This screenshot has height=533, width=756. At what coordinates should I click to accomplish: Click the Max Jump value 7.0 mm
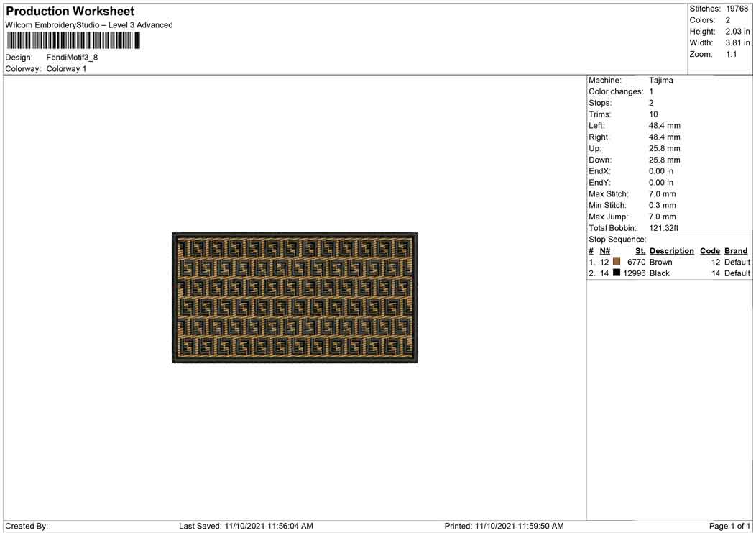[663, 217]
